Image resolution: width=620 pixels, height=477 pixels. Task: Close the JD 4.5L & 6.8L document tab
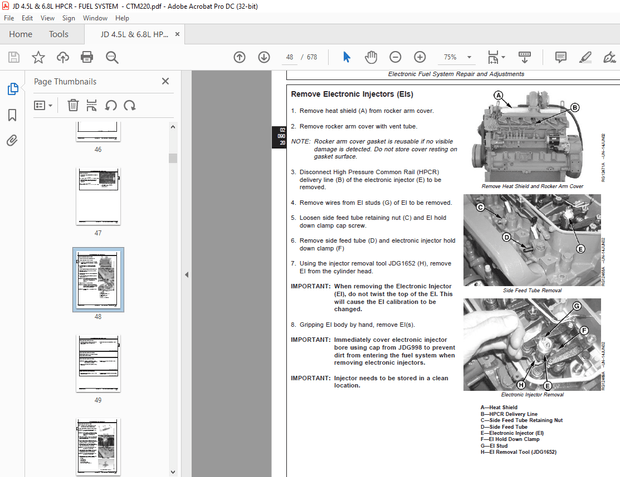tap(177, 34)
